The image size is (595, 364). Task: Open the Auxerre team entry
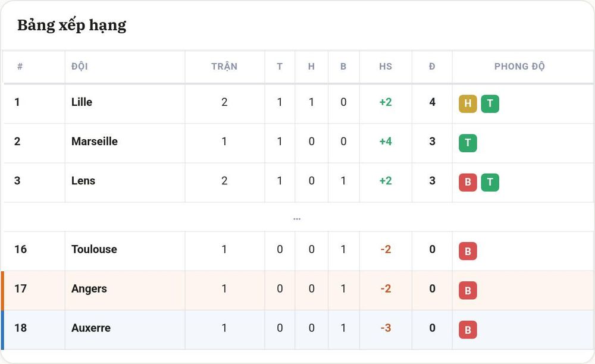(x=91, y=328)
